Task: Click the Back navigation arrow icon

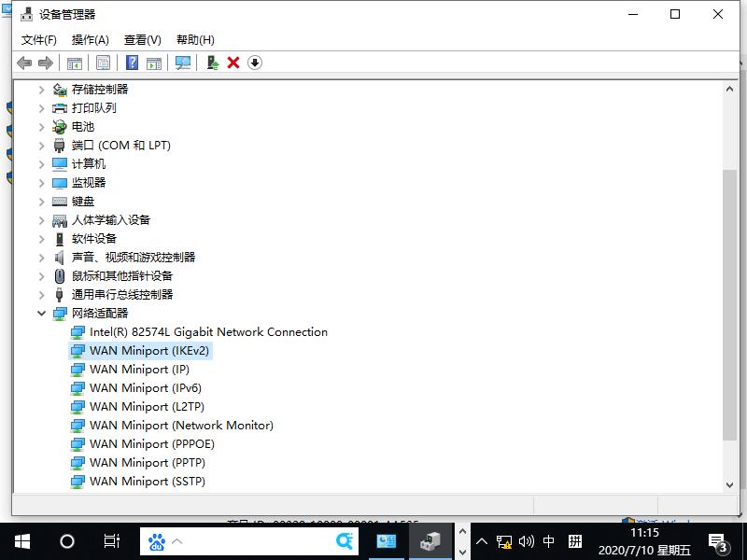Action: [24, 63]
